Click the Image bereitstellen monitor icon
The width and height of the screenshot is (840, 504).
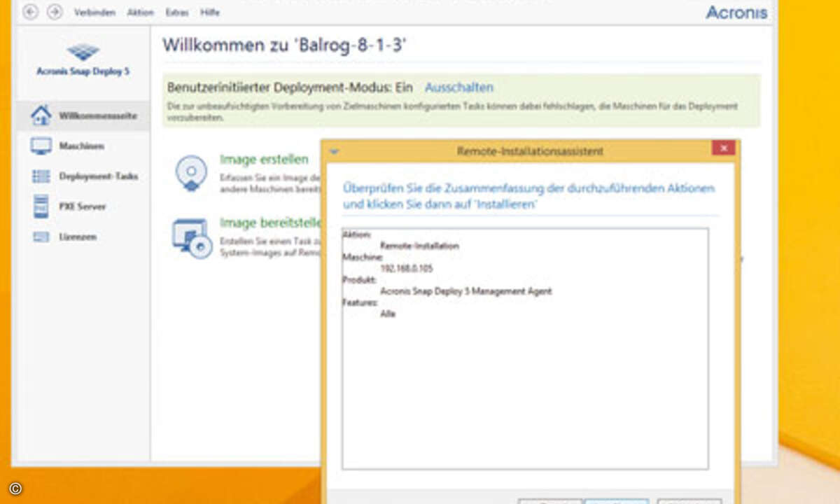tap(192, 239)
